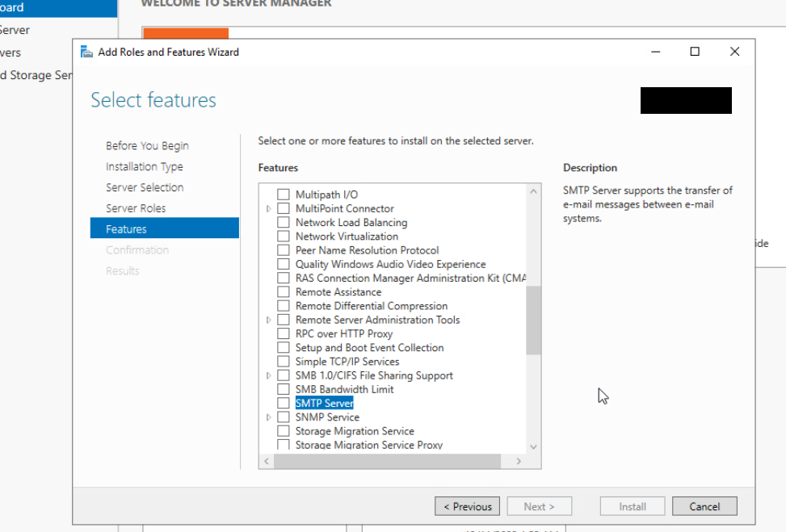Click the vertical scrollbar thumb in features list

coord(533,320)
